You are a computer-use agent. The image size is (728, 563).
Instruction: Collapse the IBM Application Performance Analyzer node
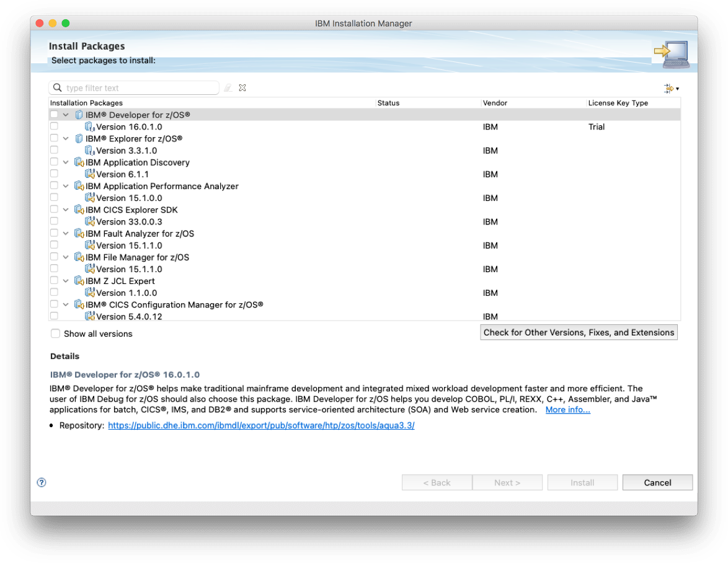(x=66, y=185)
